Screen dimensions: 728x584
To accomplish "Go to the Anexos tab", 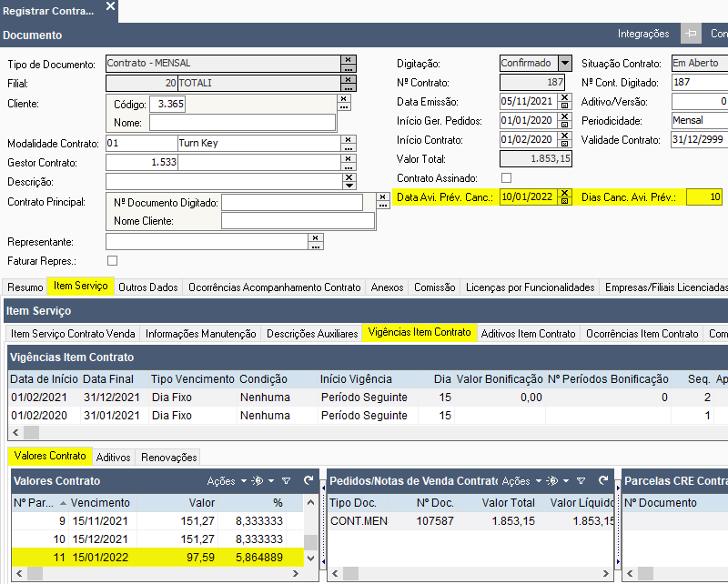I will pyautogui.click(x=388, y=287).
